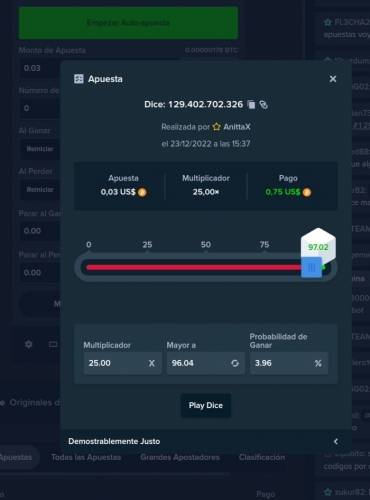The image size is (370, 500).
Task: Click the Reiniciar button under Al Ganar
Action: pos(40,149)
